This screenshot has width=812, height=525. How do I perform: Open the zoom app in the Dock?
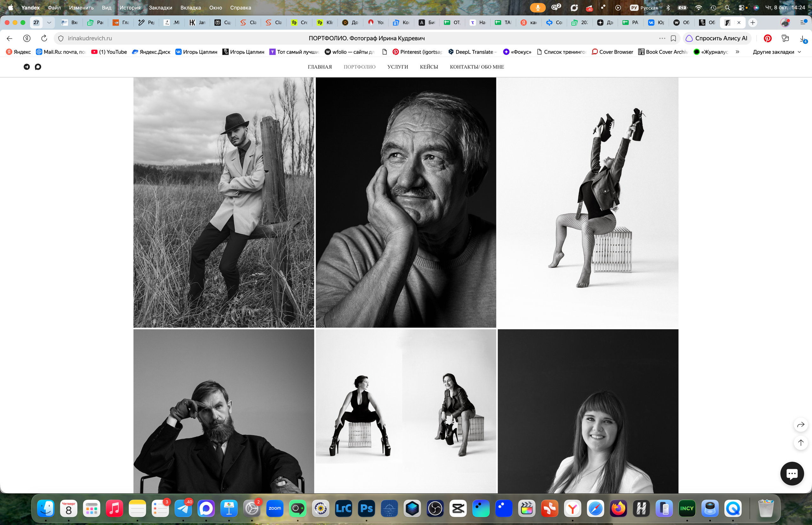[x=275, y=508]
